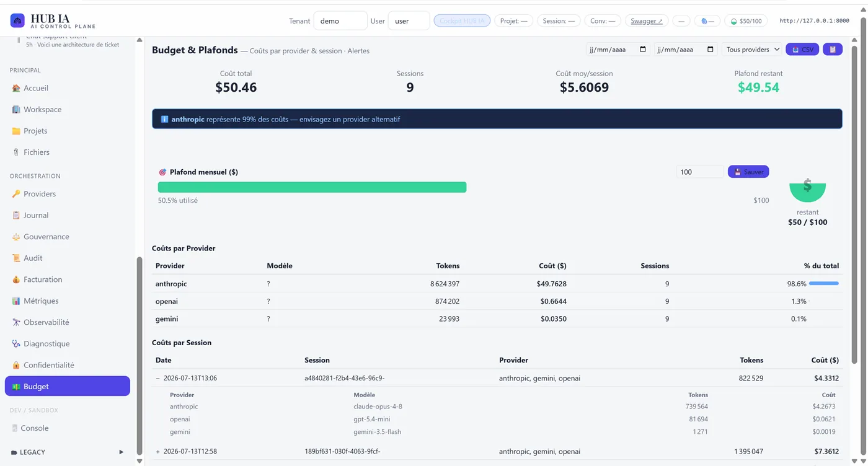Click the http://127.0.0.1:8000 address text
This screenshot has height=466, width=868.
[814, 21]
